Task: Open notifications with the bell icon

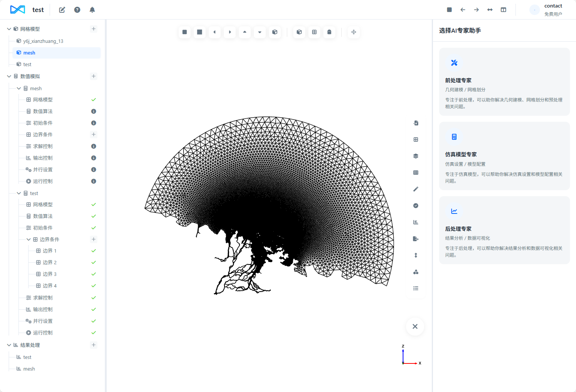Action: (x=92, y=10)
